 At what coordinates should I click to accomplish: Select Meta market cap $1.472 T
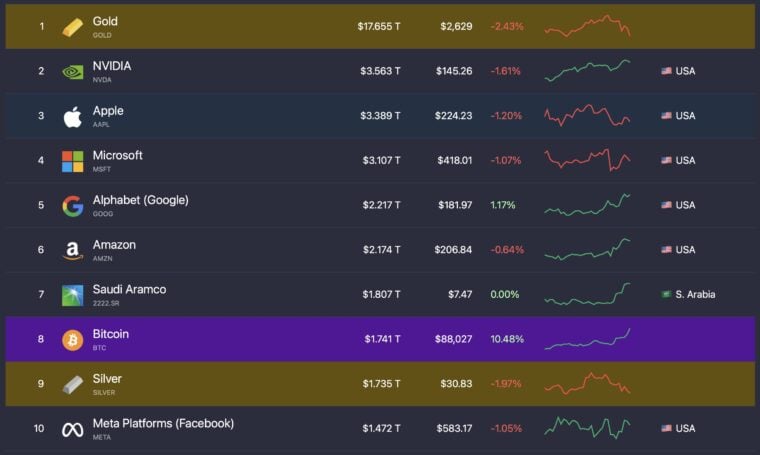coord(381,428)
